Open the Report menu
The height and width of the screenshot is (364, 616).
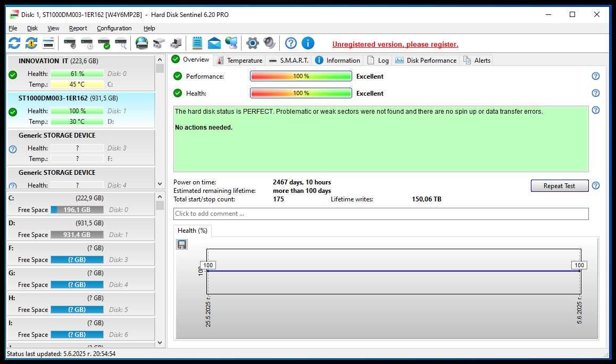[78, 28]
